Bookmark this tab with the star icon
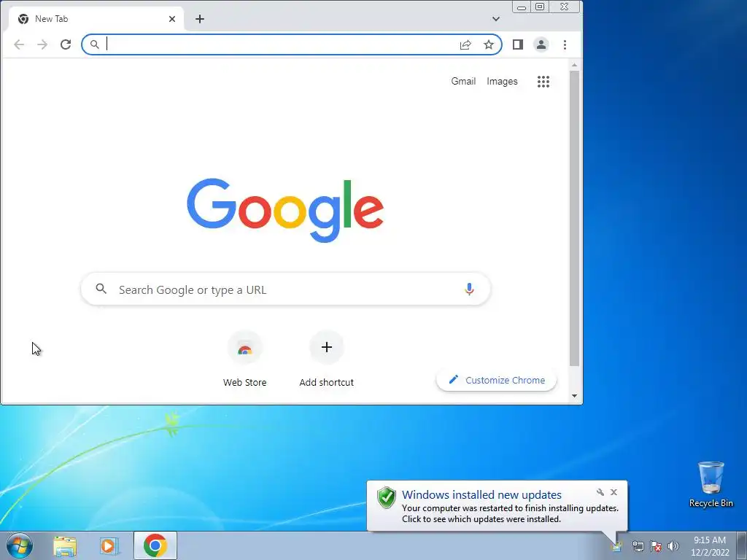Image resolution: width=747 pixels, height=560 pixels. pyautogui.click(x=489, y=44)
